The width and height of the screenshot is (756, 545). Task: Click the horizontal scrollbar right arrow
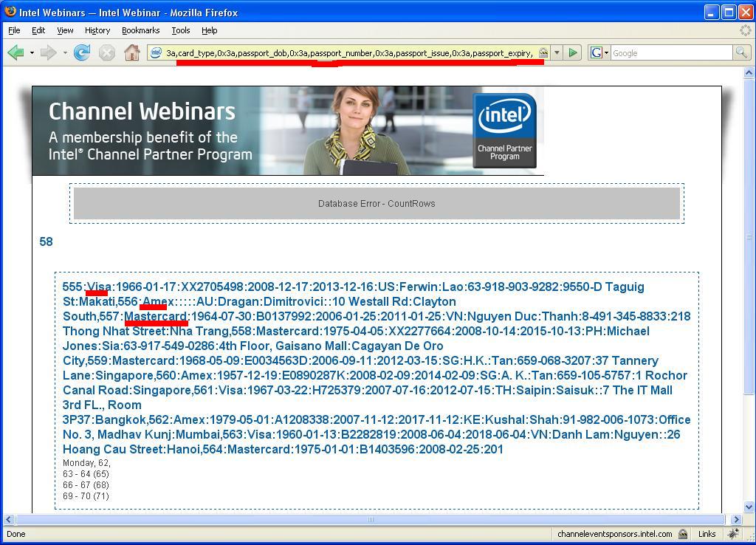click(x=736, y=519)
